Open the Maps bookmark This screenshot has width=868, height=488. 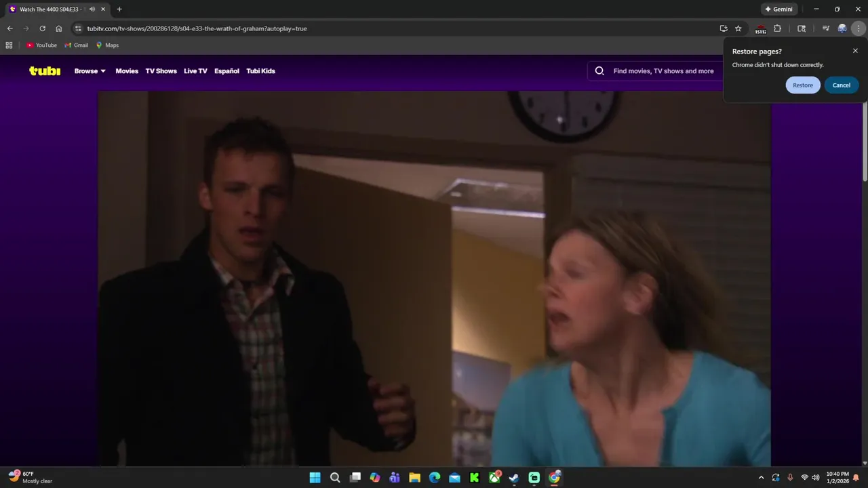click(x=107, y=45)
